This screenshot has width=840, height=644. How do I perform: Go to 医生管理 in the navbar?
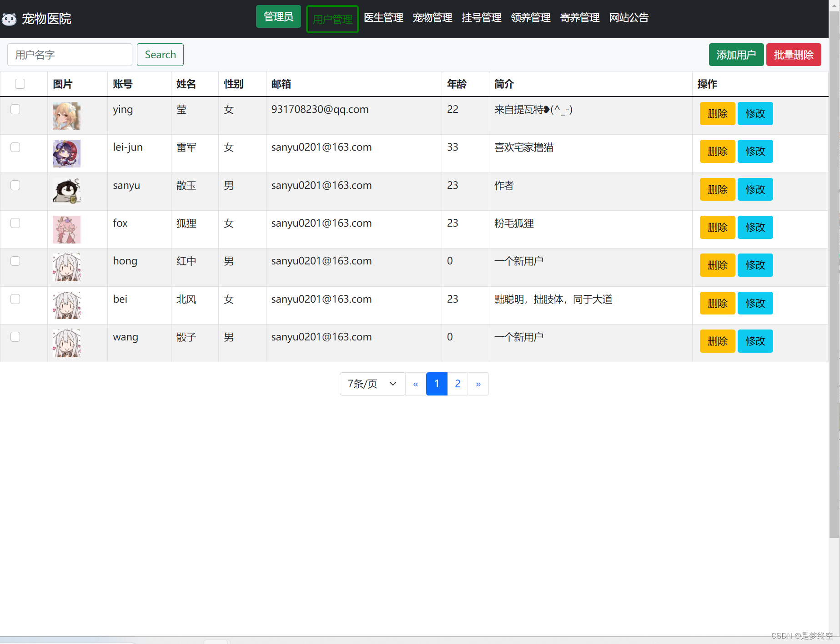coord(383,18)
